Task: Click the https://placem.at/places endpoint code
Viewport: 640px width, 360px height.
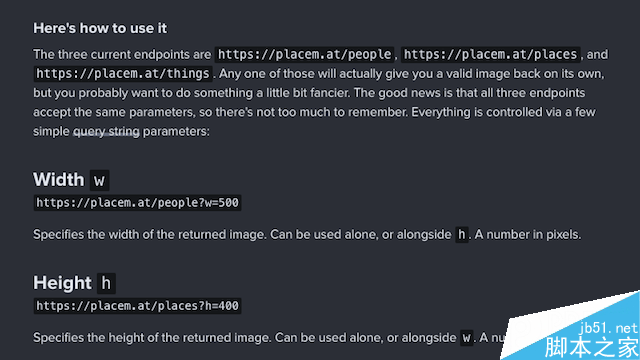Action: (490, 54)
